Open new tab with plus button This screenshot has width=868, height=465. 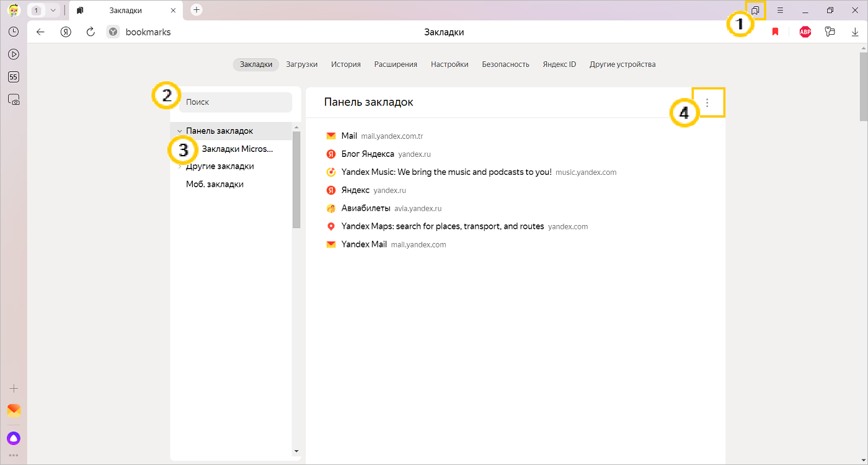pos(197,10)
